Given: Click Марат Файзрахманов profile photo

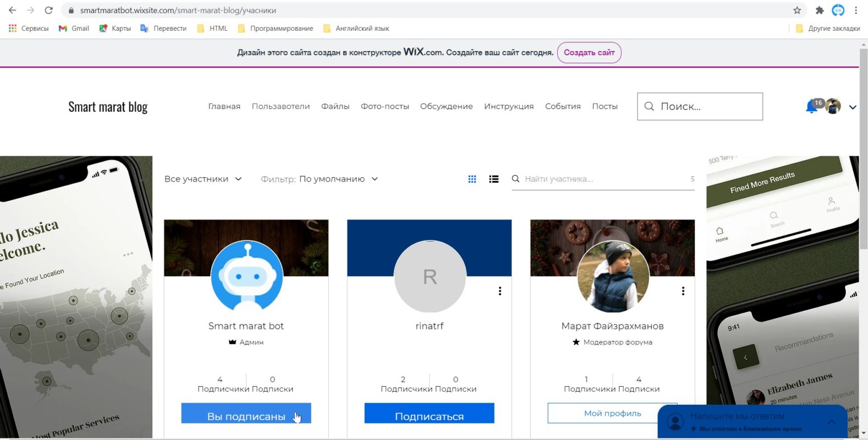Looking at the screenshot, I should [613, 276].
